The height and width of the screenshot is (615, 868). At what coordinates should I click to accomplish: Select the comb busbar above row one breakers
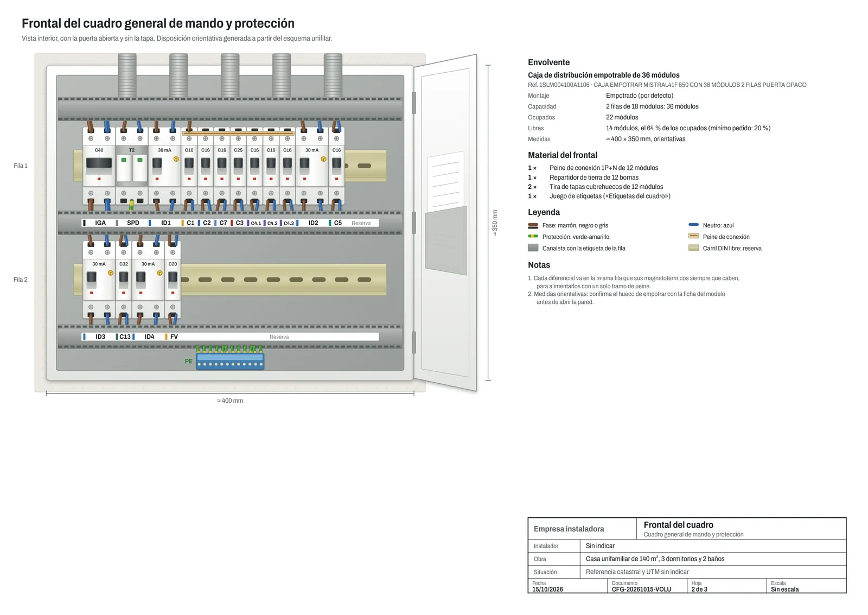pyautogui.click(x=238, y=133)
